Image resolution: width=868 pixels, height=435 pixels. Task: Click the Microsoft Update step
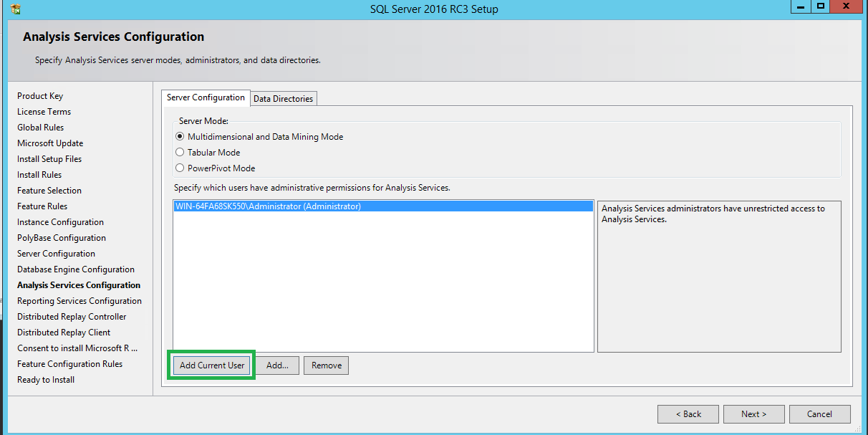50,143
